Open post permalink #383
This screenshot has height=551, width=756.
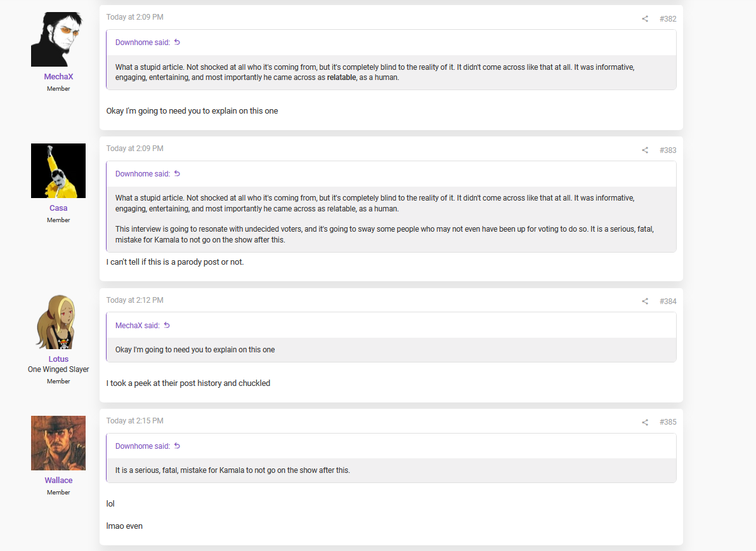(x=668, y=150)
